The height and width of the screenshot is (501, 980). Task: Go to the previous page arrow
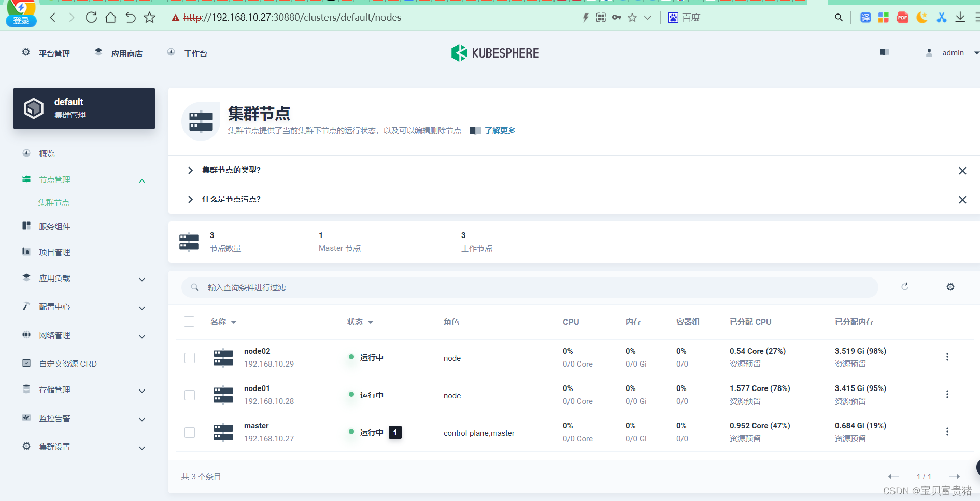click(x=893, y=476)
